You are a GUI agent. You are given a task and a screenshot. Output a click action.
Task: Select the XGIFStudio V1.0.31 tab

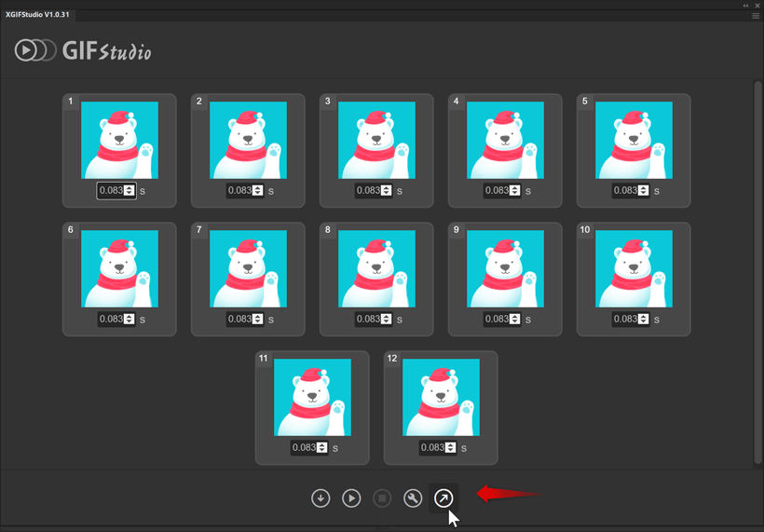(x=37, y=15)
